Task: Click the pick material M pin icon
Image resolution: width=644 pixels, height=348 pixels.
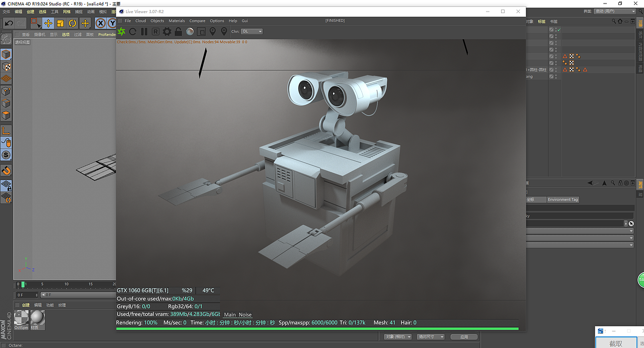Action: pos(224,31)
